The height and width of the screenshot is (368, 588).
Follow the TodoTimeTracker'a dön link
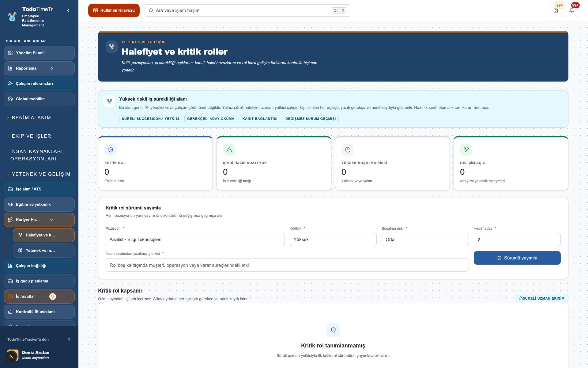click(39, 339)
